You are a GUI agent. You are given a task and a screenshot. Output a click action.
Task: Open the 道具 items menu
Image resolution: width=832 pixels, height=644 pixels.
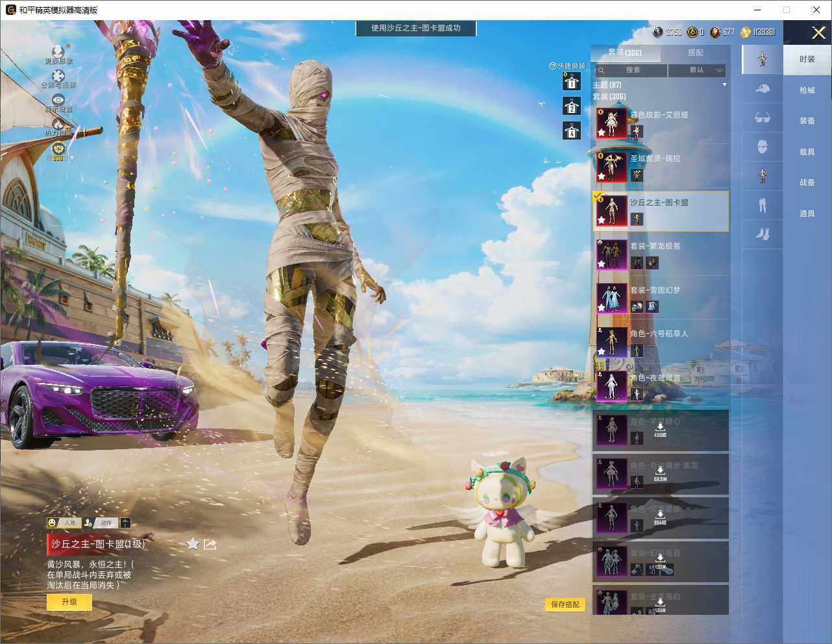pyautogui.click(x=807, y=214)
